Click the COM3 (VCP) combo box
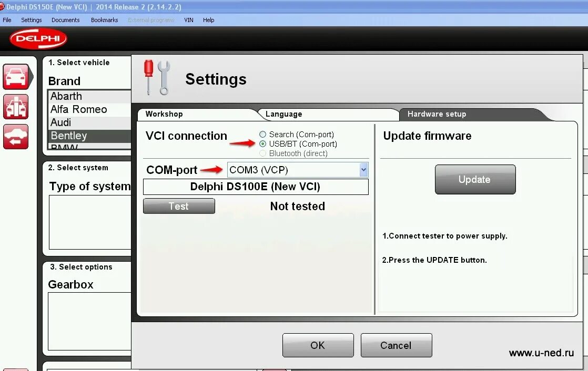Image resolution: width=588 pixels, height=371 pixels. coord(297,170)
